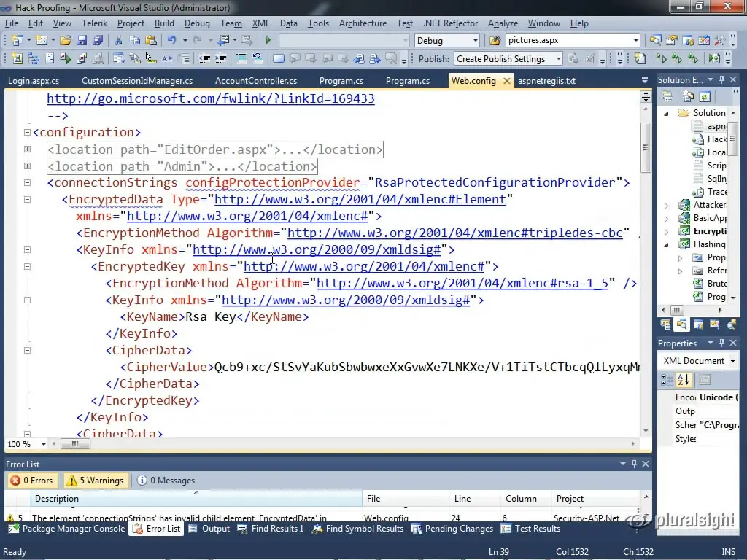Toggle 5 Warnings filter button

[x=96, y=481]
